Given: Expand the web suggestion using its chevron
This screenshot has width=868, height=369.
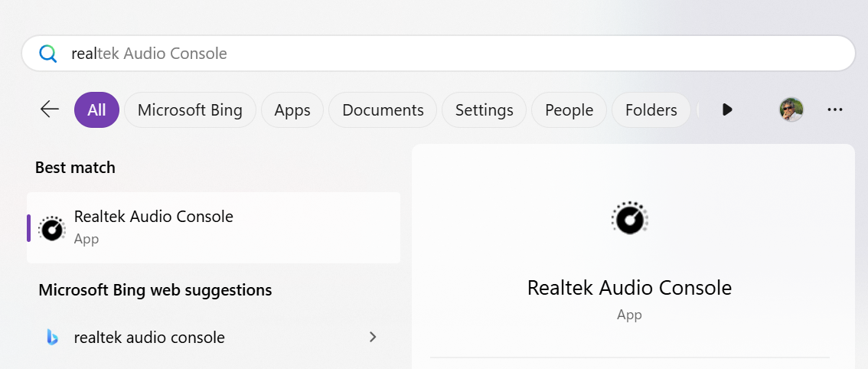Looking at the screenshot, I should click(373, 337).
